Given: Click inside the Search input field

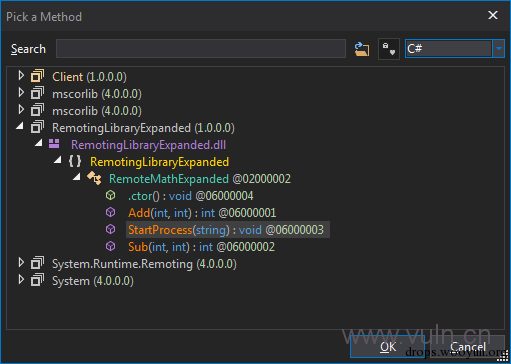Looking at the screenshot, I should click(x=201, y=49).
